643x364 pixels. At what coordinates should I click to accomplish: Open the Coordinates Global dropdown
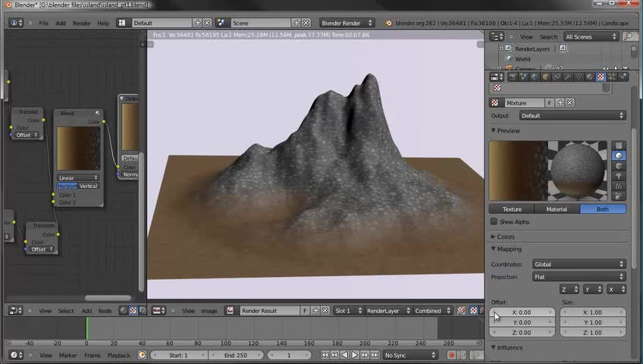[x=578, y=264]
